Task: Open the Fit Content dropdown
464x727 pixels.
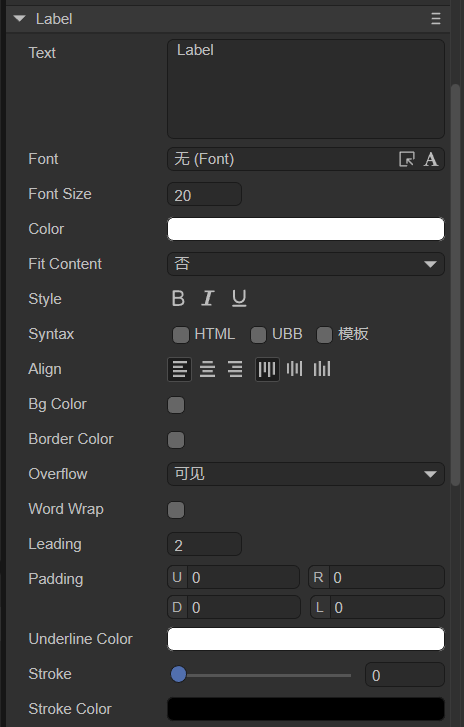Action: point(306,264)
